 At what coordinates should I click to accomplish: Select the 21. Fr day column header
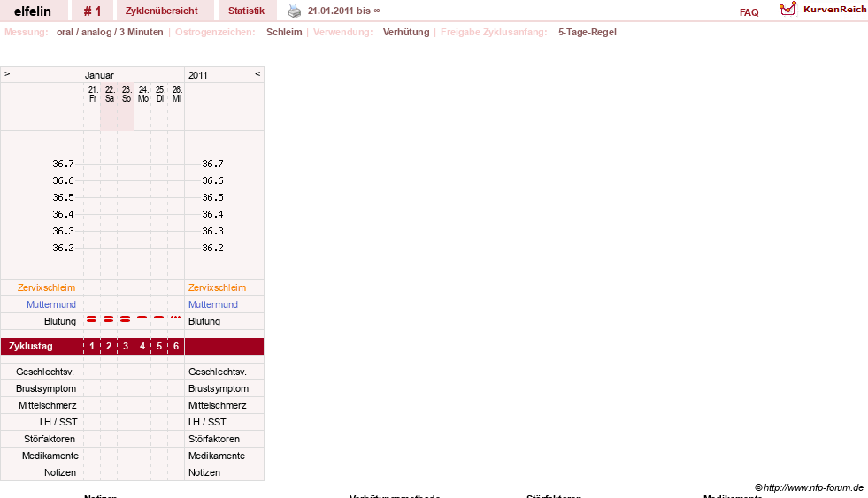92,94
